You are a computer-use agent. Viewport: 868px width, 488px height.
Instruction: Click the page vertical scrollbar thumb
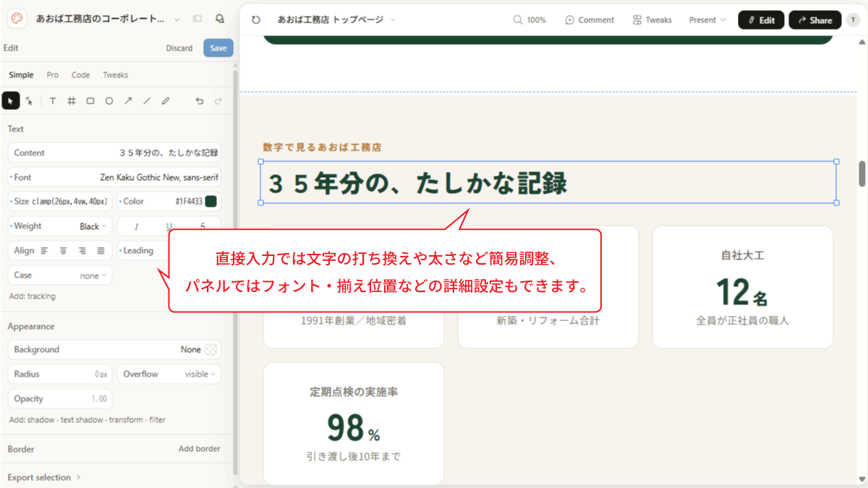862,174
